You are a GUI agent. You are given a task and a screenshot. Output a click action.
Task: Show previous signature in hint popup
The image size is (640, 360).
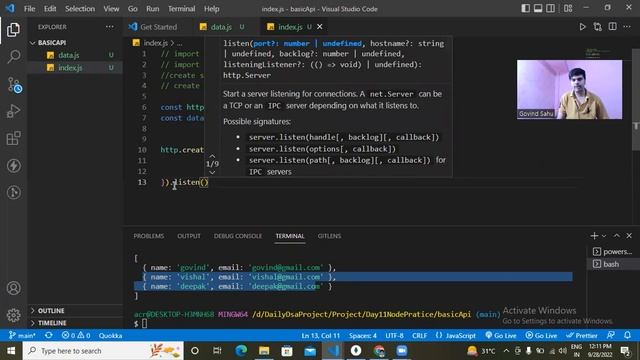click(212, 156)
